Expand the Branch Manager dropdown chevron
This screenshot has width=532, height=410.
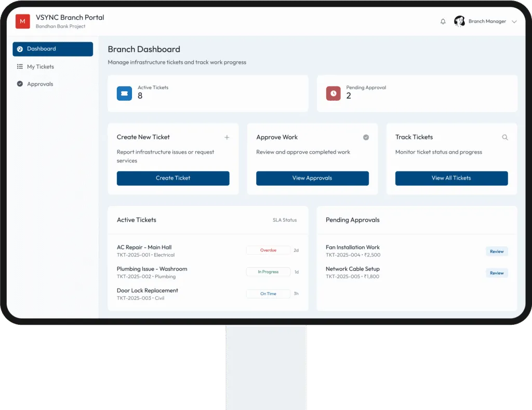514,22
